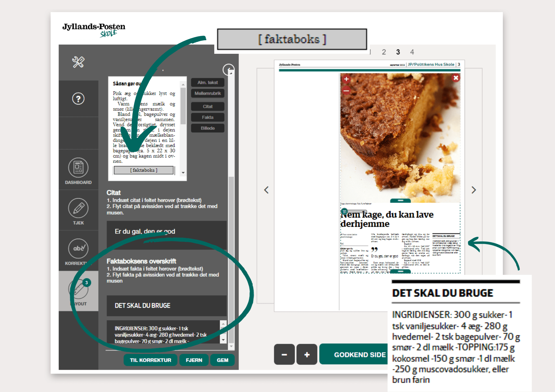
Task: Click the DET SKAL DU BRUGE headline field
Action: pos(167,306)
